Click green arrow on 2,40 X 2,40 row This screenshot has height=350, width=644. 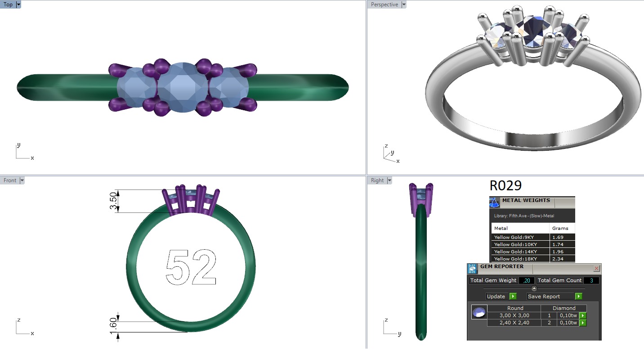(583, 323)
